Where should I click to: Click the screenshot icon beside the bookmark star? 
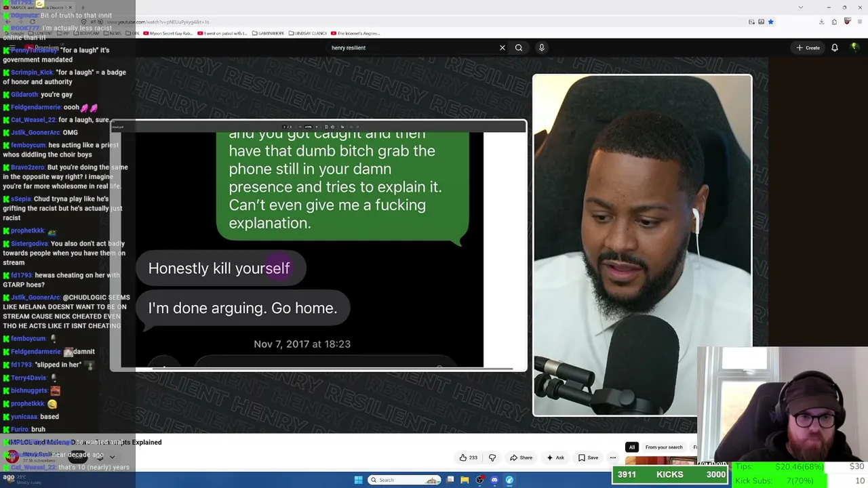pos(761,22)
